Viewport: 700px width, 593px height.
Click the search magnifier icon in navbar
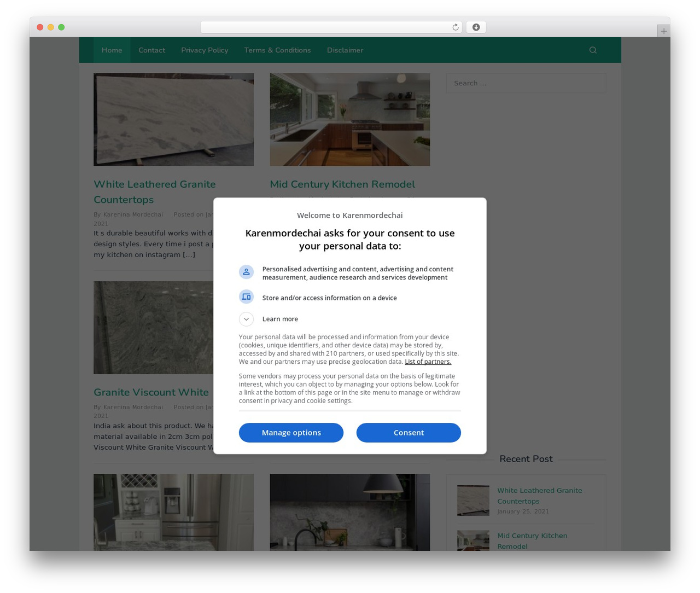(593, 50)
